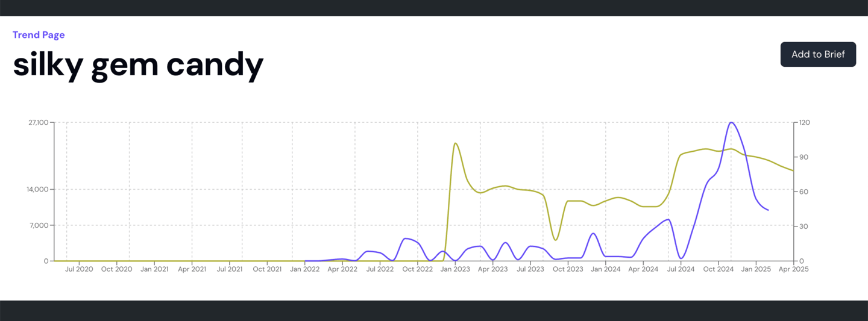Image resolution: width=868 pixels, height=321 pixels.
Task: Click the "27,100" left axis value
Action: (x=38, y=123)
